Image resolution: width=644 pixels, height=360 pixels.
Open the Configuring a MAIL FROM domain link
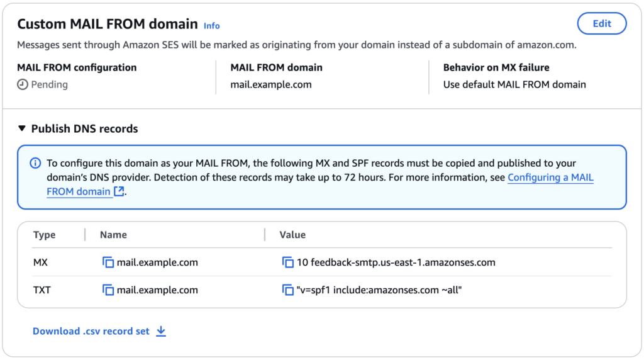pyautogui.click(x=550, y=177)
